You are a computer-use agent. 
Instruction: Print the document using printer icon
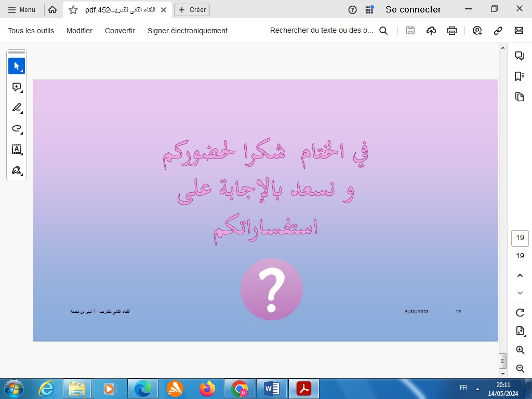(x=452, y=31)
